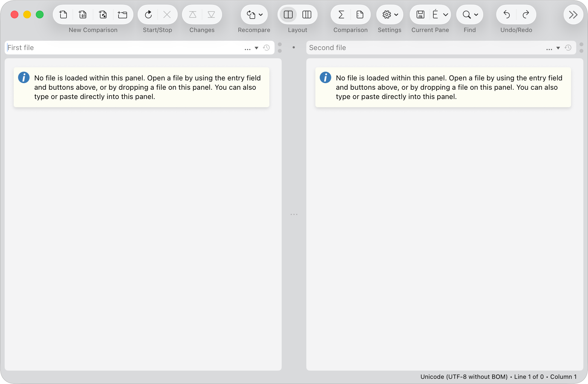Start a new folder comparison

click(x=123, y=14)
